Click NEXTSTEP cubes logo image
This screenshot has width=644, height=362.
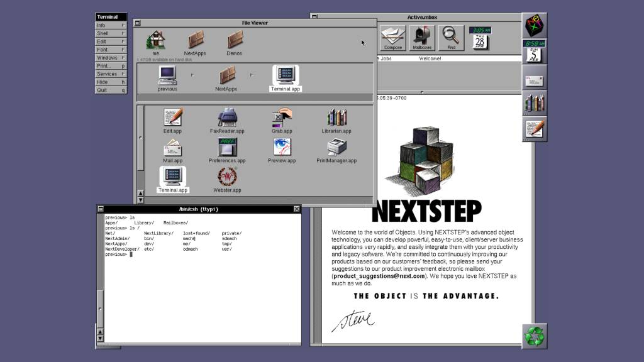(x=420, y=162)
